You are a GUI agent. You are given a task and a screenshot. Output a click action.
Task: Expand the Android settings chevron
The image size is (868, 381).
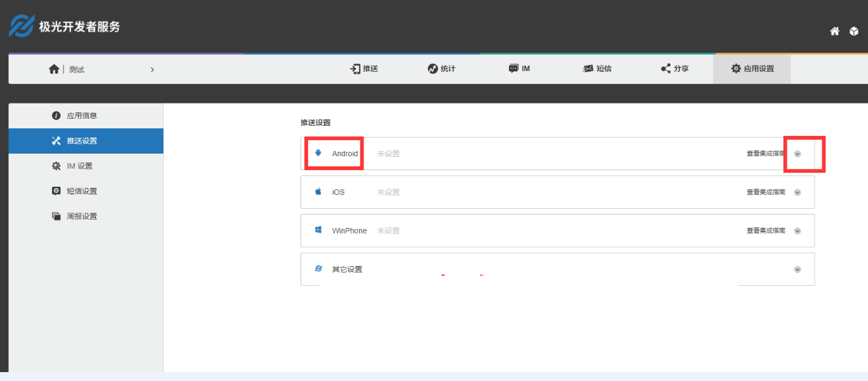[797, 154]
